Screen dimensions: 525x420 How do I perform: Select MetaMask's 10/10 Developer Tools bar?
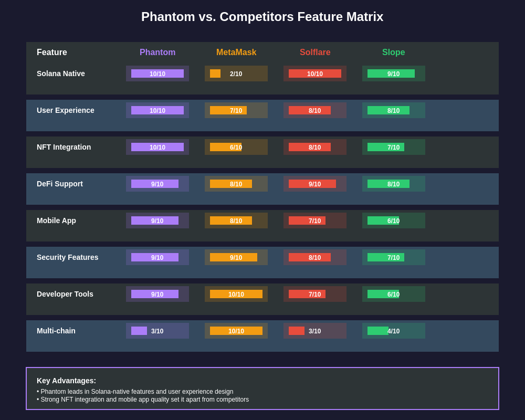[236, 294]
